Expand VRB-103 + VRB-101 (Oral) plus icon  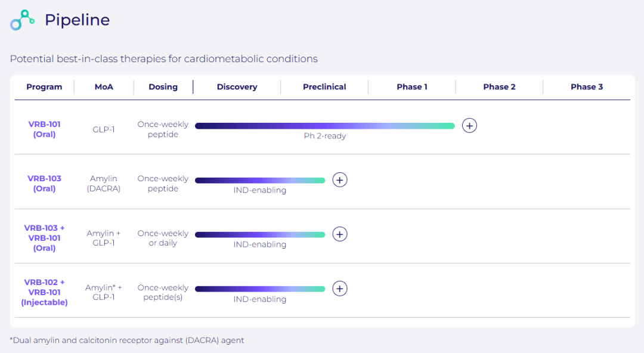click(x=340, y=234)
